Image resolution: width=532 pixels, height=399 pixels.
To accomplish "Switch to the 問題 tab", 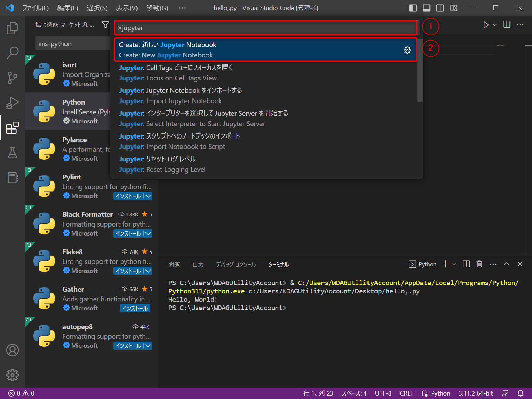I will coord(174,265).
